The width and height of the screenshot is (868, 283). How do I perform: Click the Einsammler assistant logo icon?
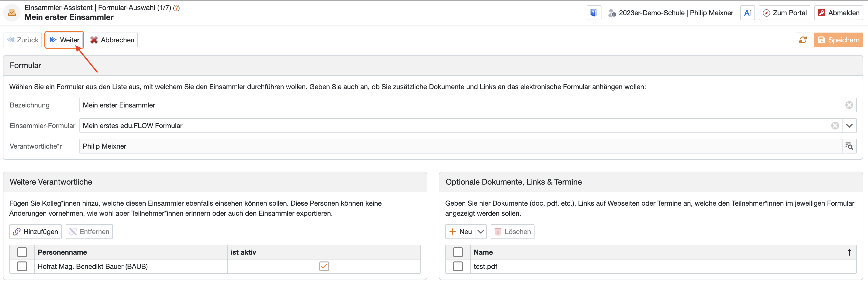[12, 13]
